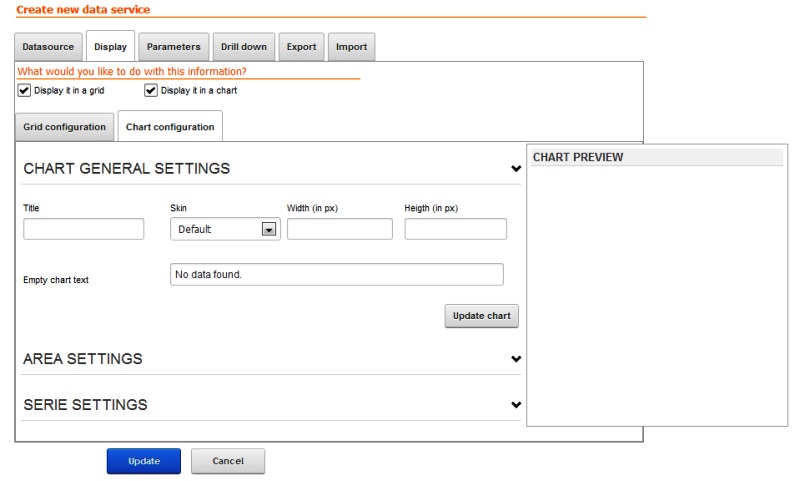Click the Title input field
This screenshot has height=481, width=800.
[x=84, y=229]
